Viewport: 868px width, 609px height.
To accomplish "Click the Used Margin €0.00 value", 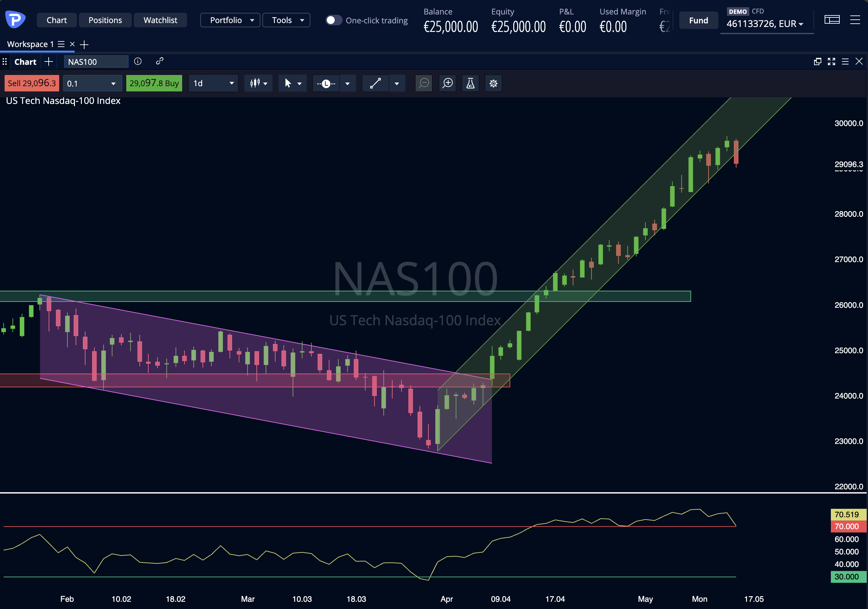I will pos(613,27).
